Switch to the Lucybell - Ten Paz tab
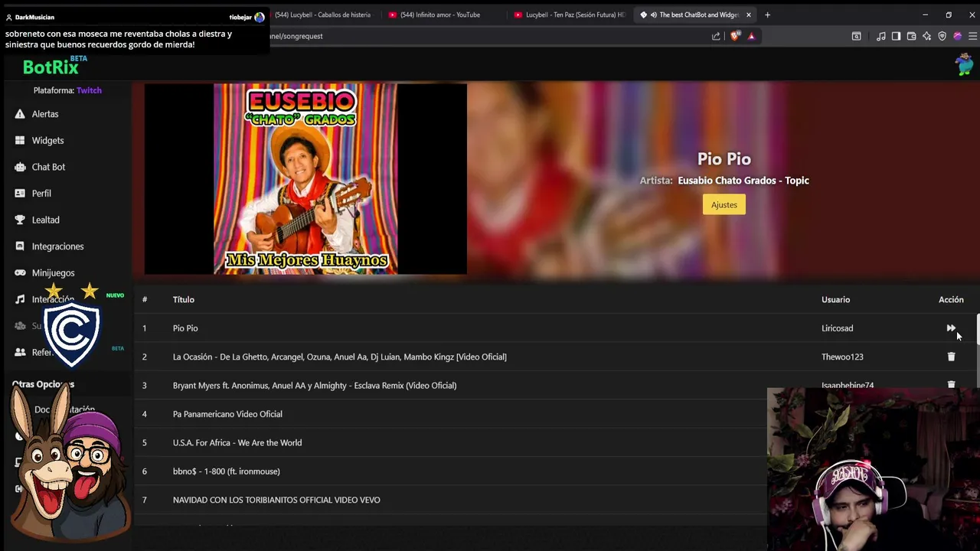This screenshot has width=980, height=551. [x=570, y=15]
